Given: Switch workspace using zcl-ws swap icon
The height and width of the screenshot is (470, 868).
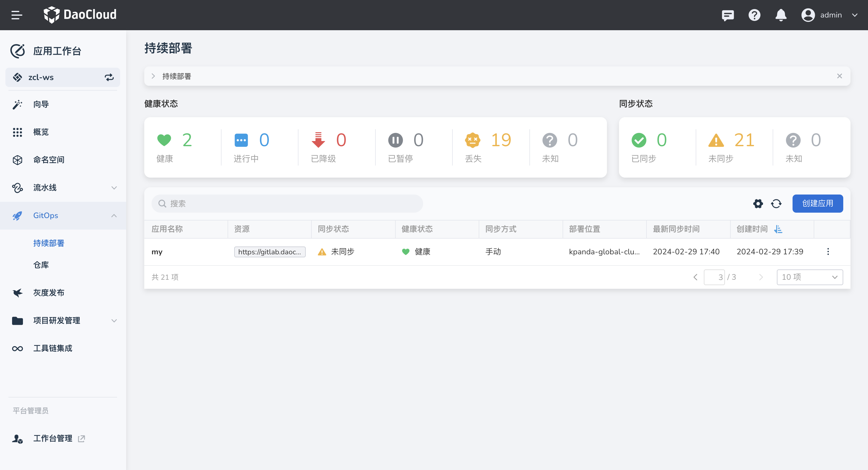Looking at the screenshot, I should 109,77.
